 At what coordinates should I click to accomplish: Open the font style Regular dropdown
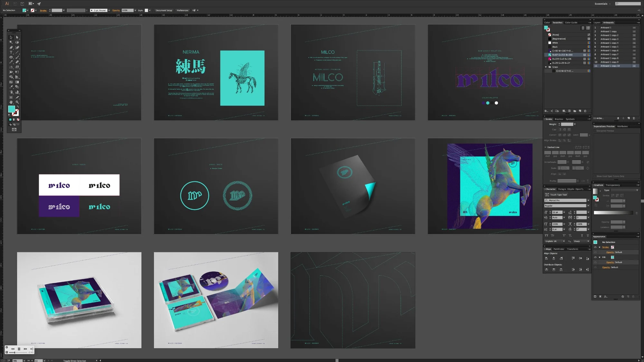(588, 206)
